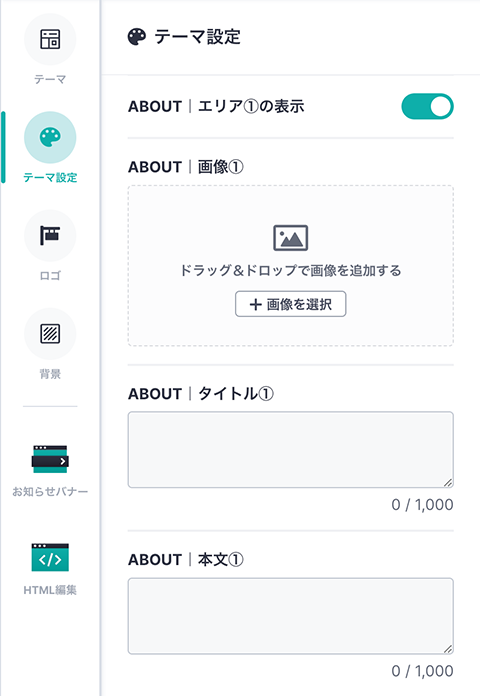Screen dimensions: 480x696
Task: Click the resize grip of タイトル① field
Action: [448, 482]
